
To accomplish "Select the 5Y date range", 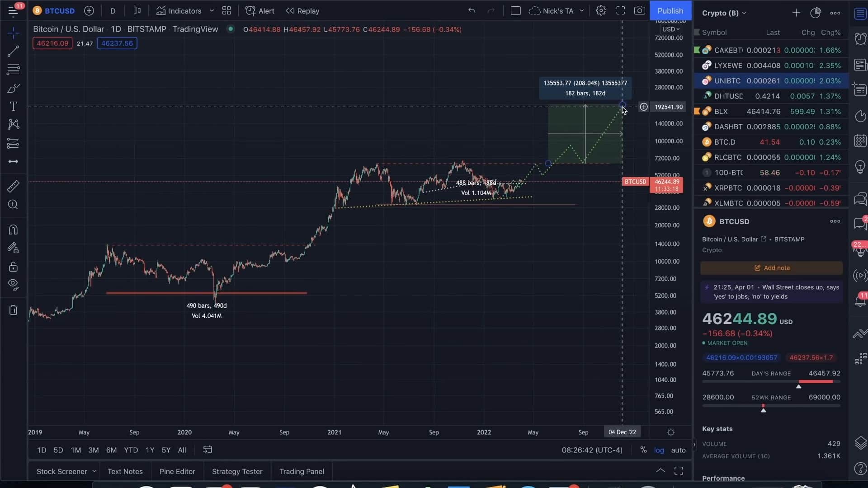I will 166,450.
